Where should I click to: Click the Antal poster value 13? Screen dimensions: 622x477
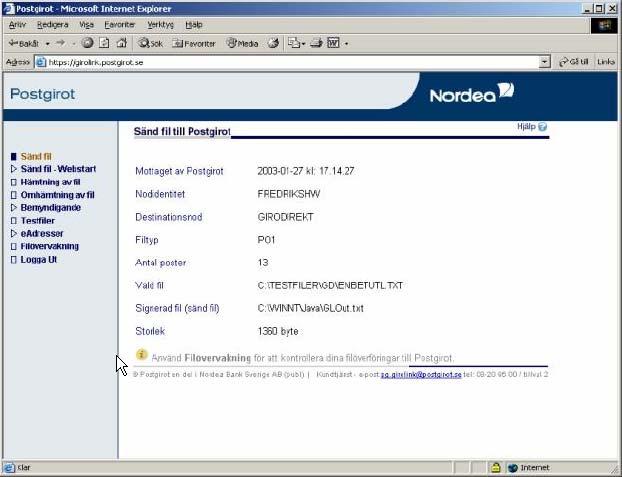(x=263, y=263)
